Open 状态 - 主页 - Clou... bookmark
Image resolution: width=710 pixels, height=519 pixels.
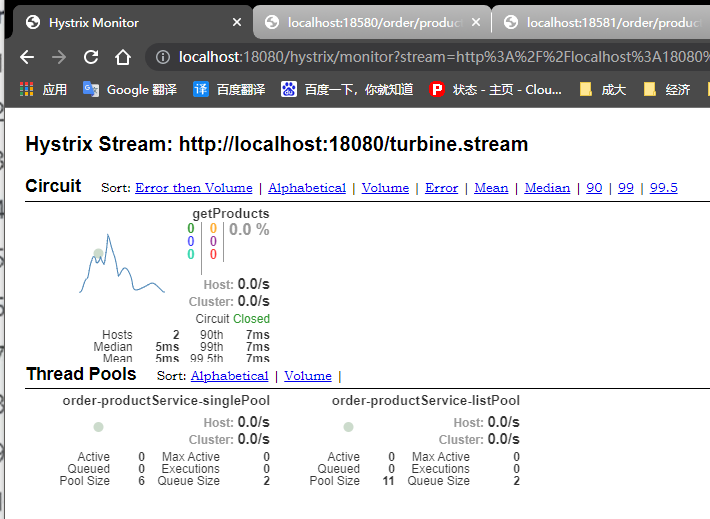coord(495,89)
